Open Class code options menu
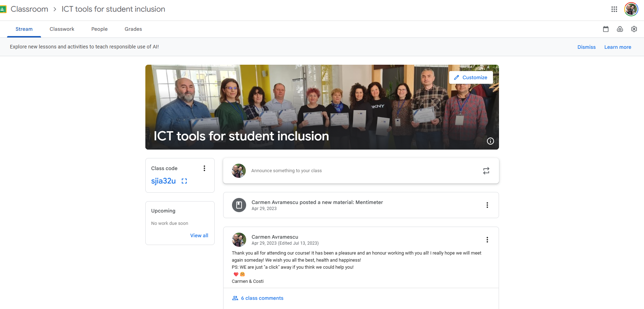 pos(204,168)
